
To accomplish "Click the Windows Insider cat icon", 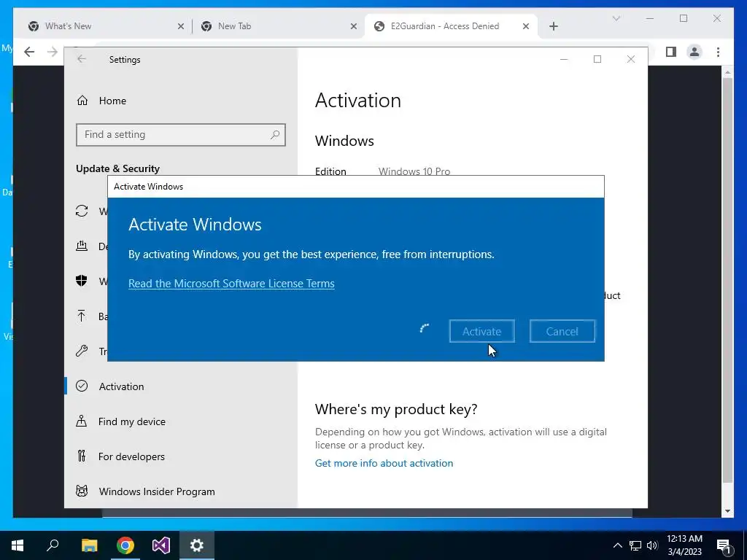I will pyautogui.click(x=82, y=491).
